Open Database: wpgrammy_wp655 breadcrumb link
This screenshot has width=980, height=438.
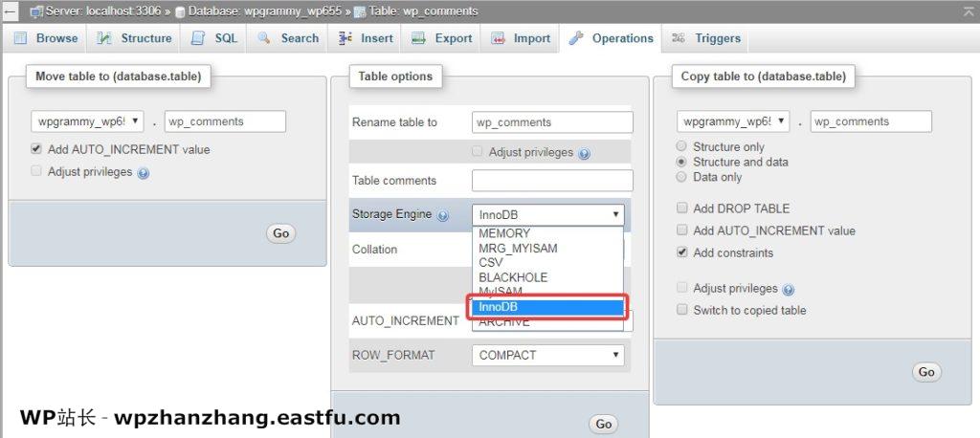tap(268, 11)
